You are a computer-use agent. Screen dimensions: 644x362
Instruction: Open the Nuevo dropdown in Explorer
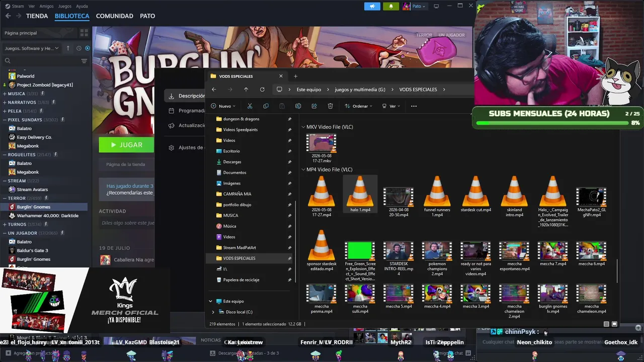pyautogui.click(x=223, y=106)
